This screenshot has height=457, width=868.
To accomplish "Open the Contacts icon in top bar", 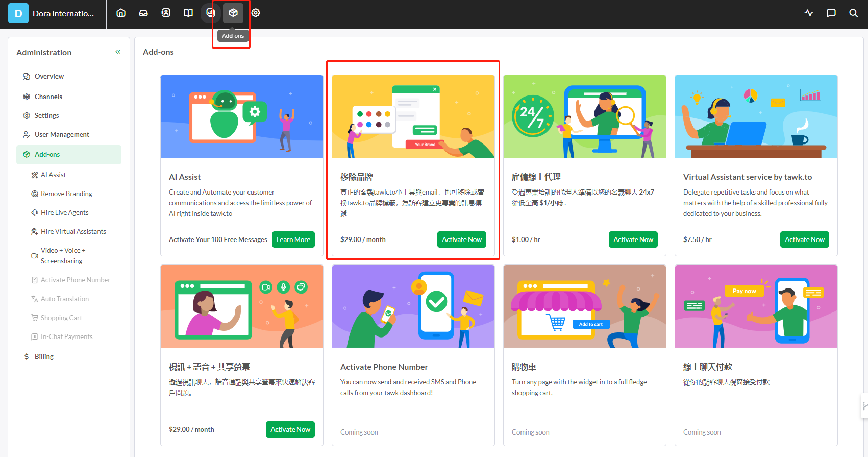I will tap(166, 13).
